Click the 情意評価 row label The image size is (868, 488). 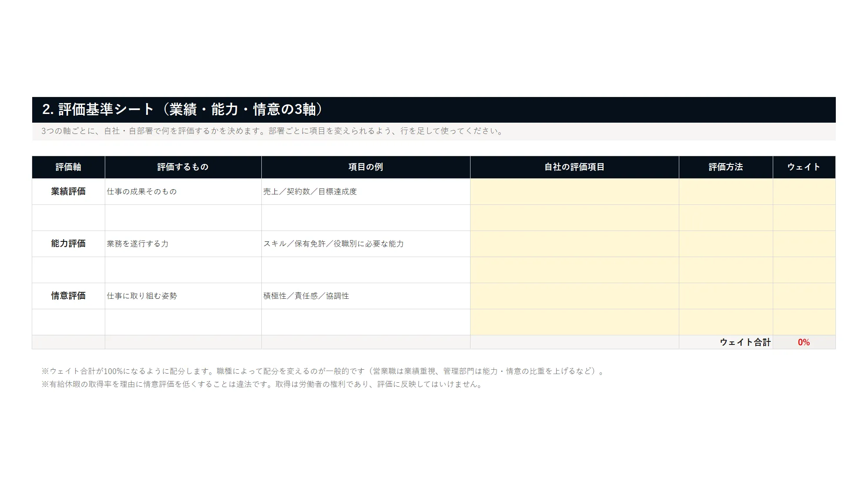point(68,296)
